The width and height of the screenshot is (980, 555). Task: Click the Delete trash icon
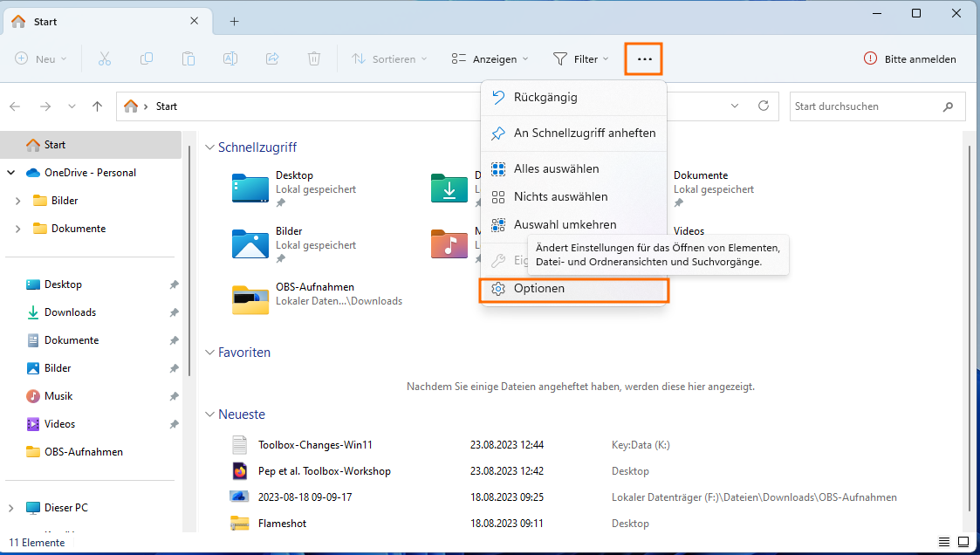(314, 58)
